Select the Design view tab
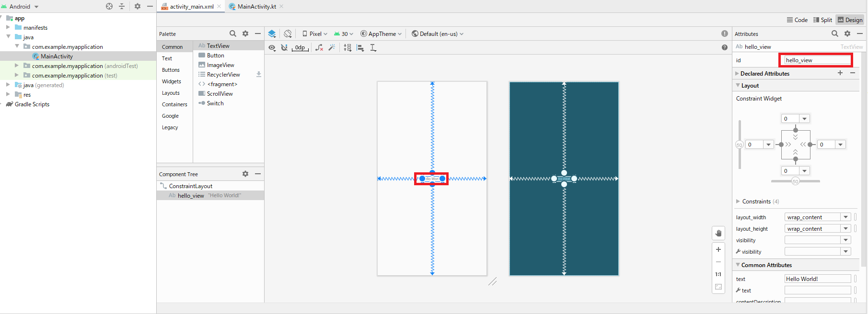868x314 pixels. pyautogui.click(x=850, y=20)
